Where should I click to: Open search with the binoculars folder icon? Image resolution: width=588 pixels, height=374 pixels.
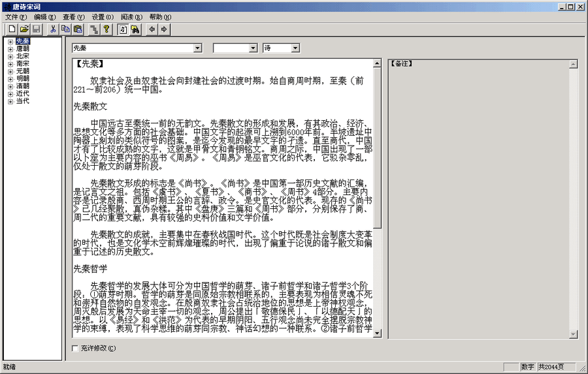(135, 29)
